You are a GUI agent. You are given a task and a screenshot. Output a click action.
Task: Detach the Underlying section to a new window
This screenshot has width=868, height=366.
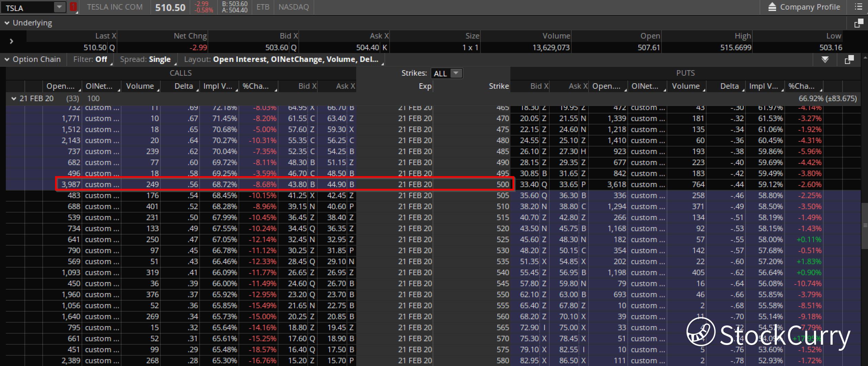[x=859, y=23]
